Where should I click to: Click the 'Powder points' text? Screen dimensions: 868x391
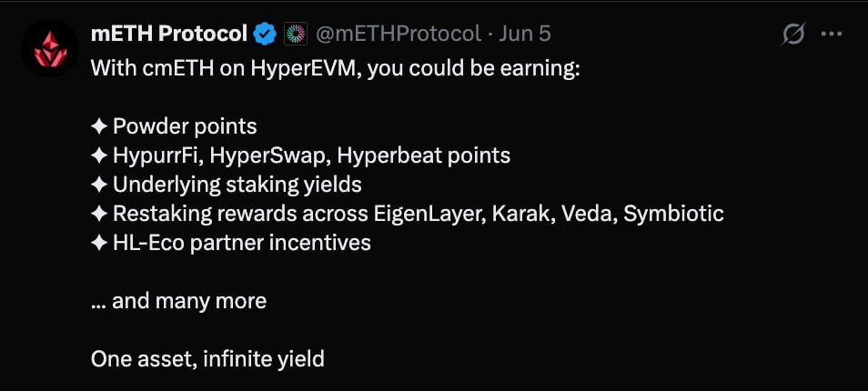click(185, 127)
